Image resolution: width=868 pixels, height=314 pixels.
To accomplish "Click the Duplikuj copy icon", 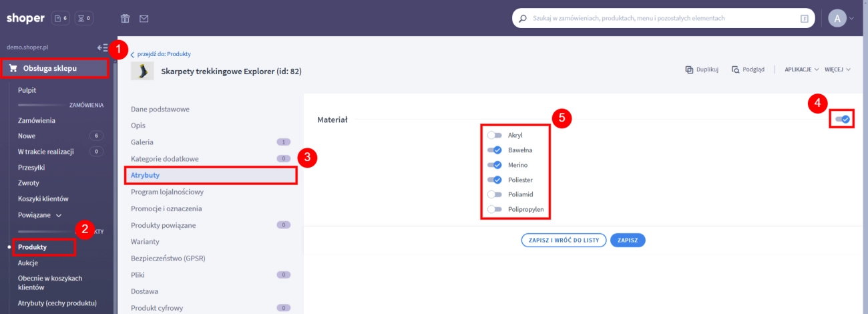I will point(690,69).
